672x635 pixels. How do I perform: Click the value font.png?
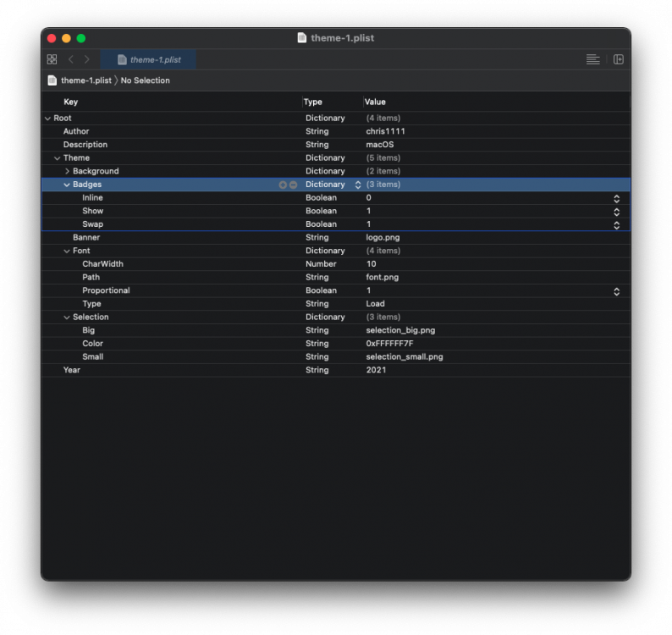coord(383,277)
